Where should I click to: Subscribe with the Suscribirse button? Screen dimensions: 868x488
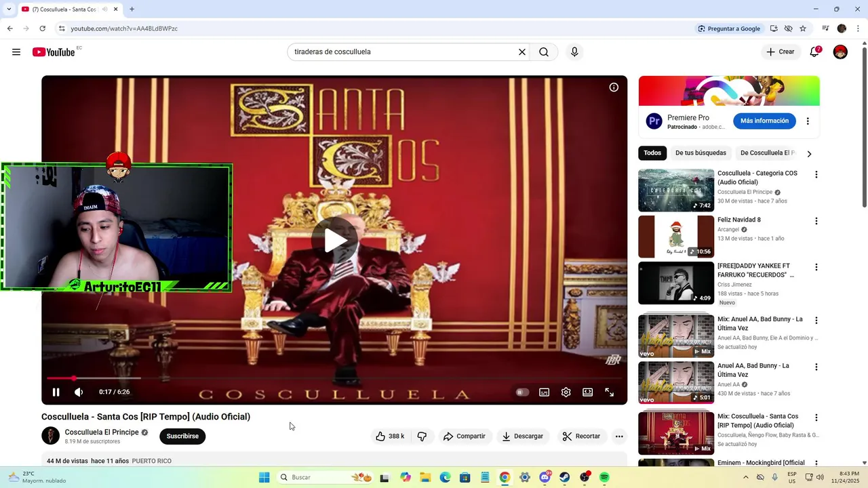pos(182,436)
